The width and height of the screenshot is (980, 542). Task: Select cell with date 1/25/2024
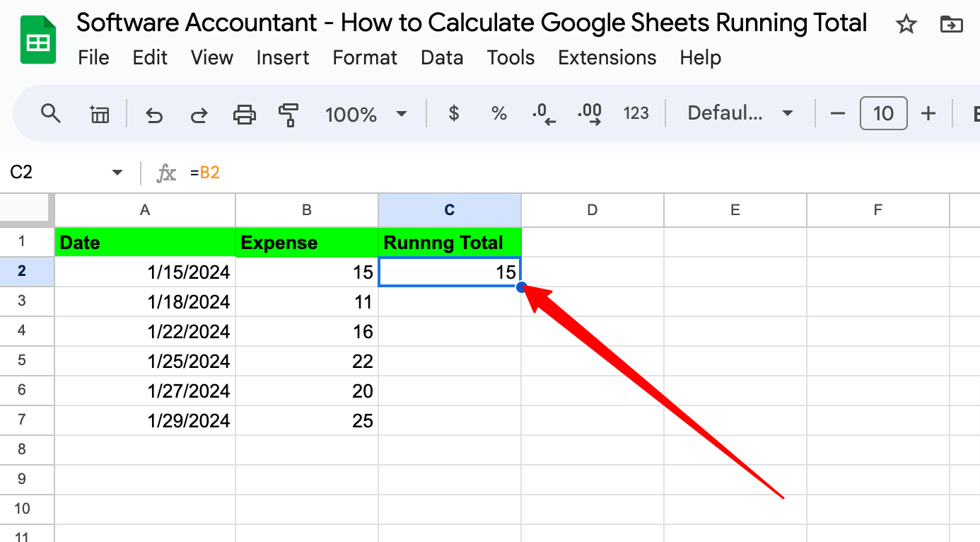point(145,362)
